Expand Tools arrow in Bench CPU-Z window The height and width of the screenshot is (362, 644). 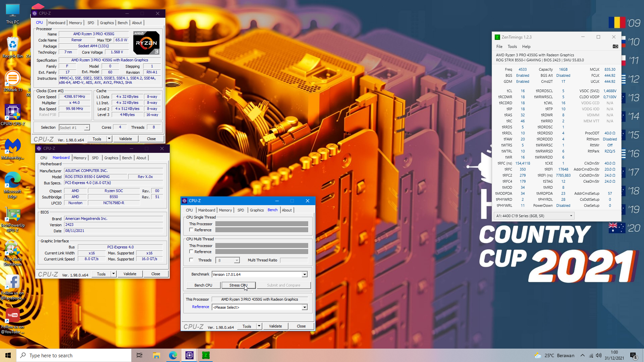(259, 326)
